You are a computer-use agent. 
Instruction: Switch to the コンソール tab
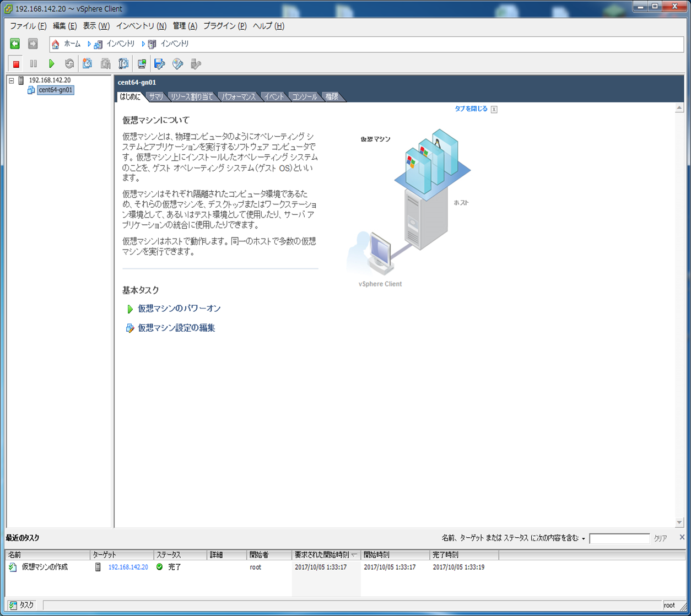[x=305, y=96]
